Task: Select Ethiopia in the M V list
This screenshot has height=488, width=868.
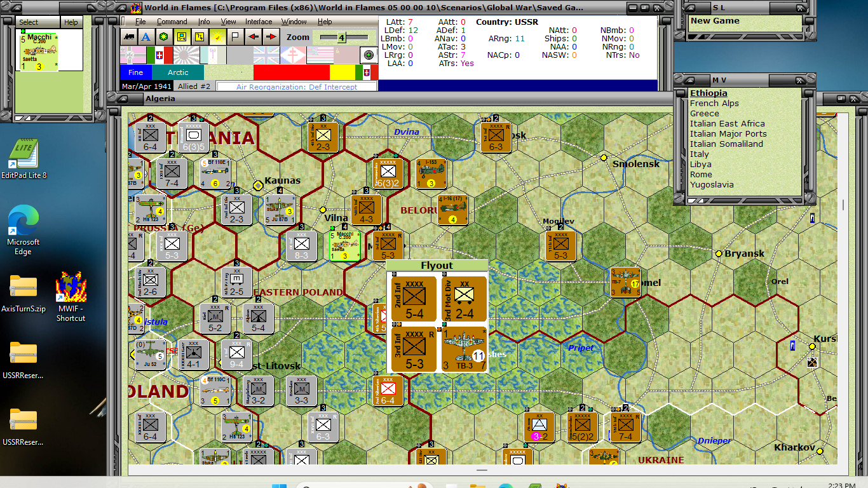Action: click(709, 93)
